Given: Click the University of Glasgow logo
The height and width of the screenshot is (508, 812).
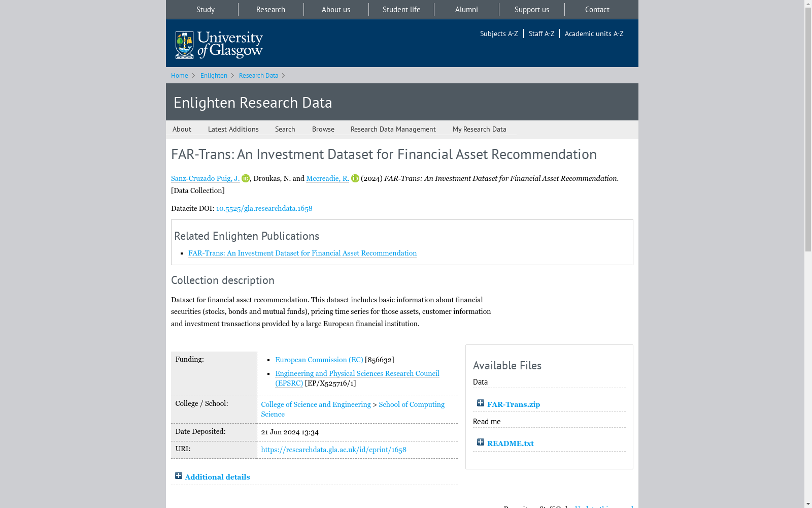Looking at the screenshot, I should coord(219,45).
